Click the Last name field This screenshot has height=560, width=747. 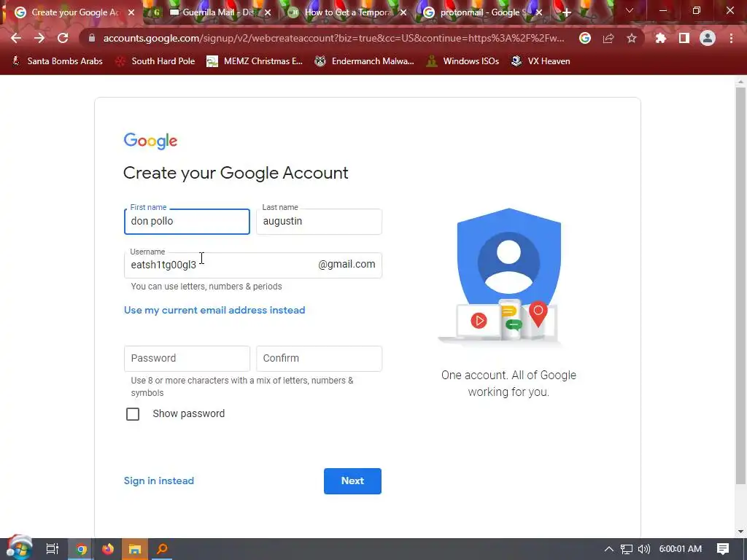coord(319,222)
